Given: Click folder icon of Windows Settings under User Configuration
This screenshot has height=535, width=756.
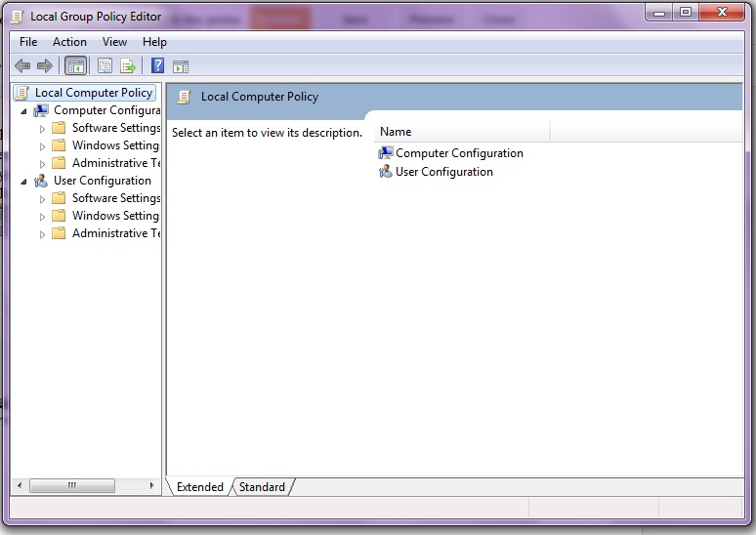Looking at the screenshot, I should (x=59, y=216).
